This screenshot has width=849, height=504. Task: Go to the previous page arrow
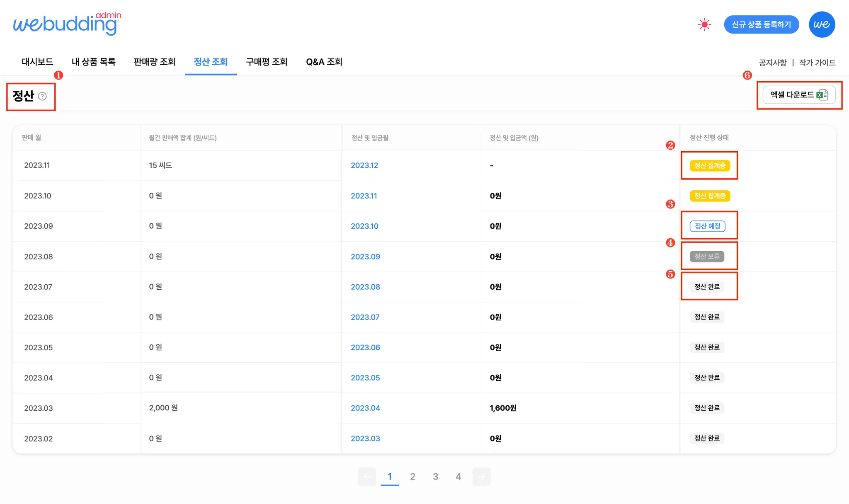pyautogui.click(x=367, y=477)
